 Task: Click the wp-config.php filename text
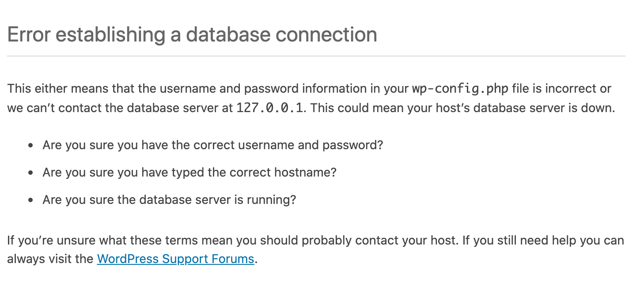(x=460, y=89)
